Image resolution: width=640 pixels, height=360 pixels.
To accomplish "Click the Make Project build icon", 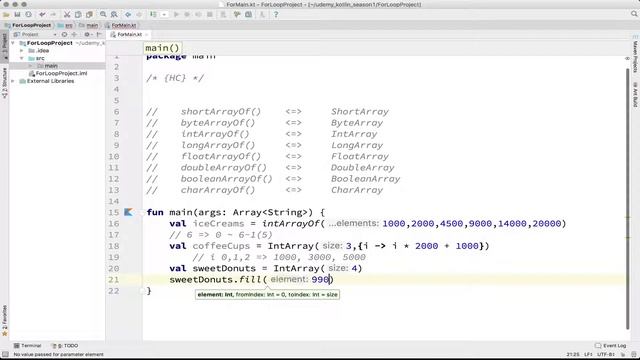I will pyautogui.click(x=153, y=15).
